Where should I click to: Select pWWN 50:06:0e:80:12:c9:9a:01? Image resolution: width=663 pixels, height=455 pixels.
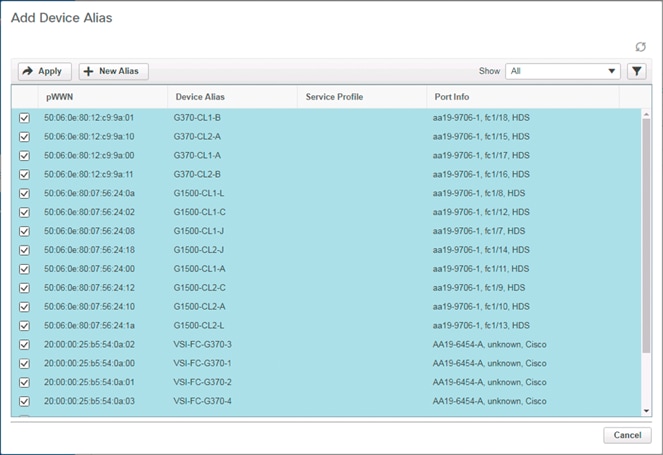pyautogui.click(x=89, y=118)
